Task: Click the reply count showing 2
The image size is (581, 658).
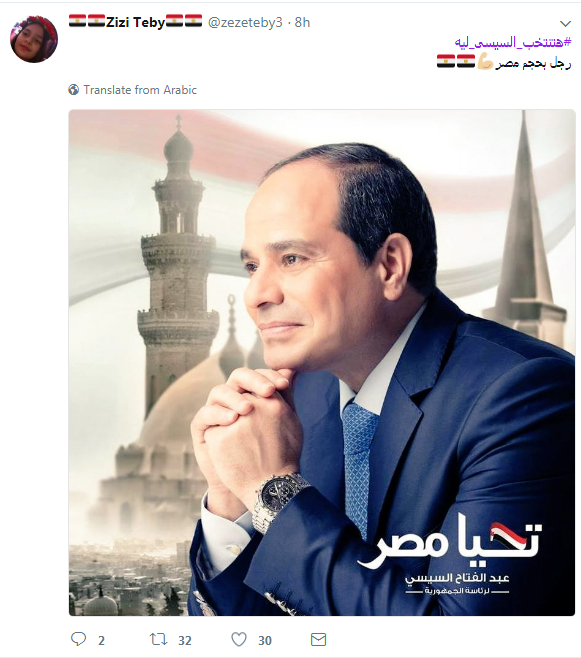Action: coord(102,641)
